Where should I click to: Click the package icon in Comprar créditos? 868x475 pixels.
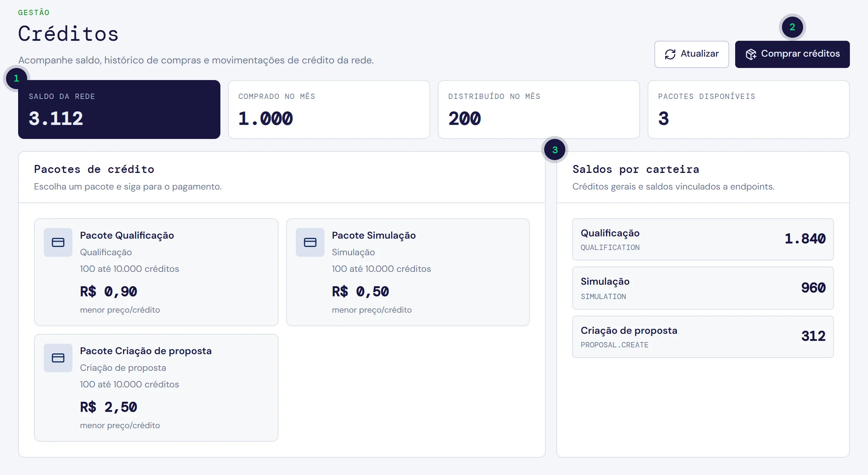(751, 54)
